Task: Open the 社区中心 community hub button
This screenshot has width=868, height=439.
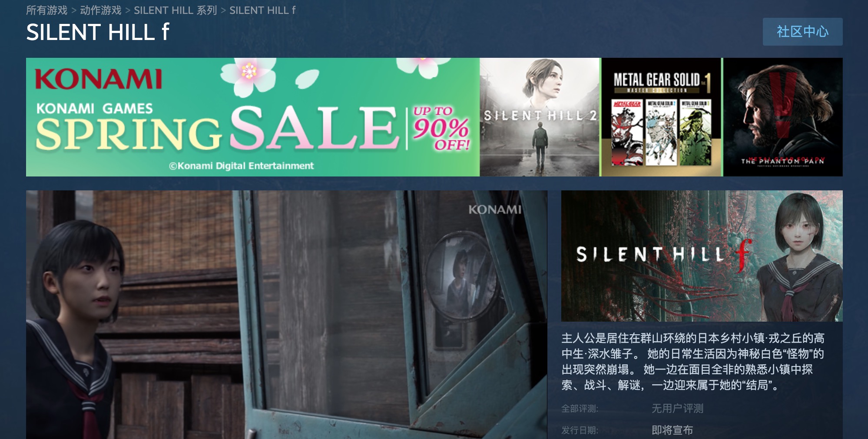Action: (x=802, y=32)
